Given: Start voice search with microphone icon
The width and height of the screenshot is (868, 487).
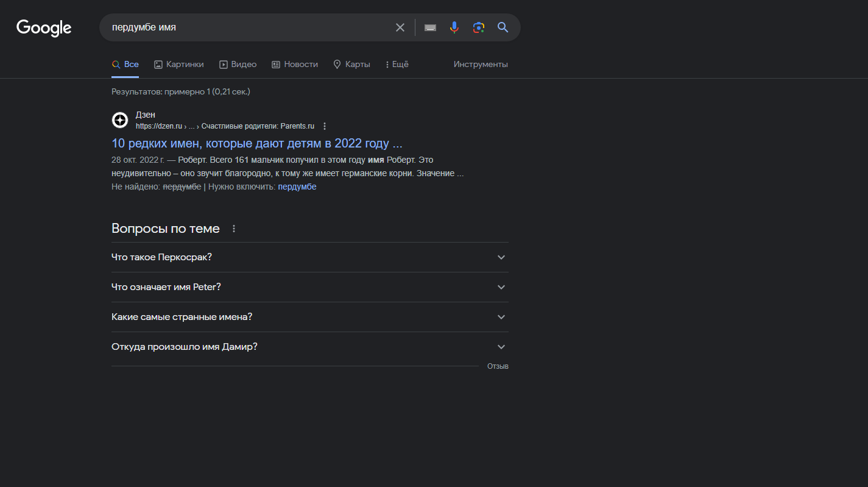Looking at the screenshot, I should (454, 27).
